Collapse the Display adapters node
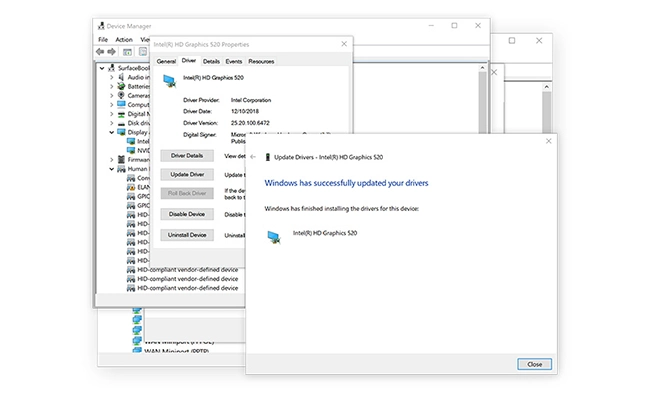This screenshot has width=650, height=400. click(x=112, y=132)
